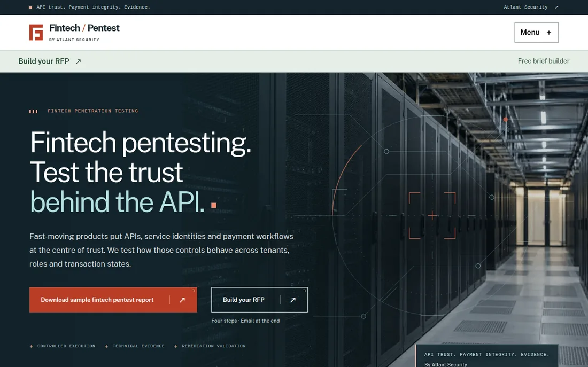Click the arrow icon beside Atlant Security
The image size is (588, 367).
[556, 7]
